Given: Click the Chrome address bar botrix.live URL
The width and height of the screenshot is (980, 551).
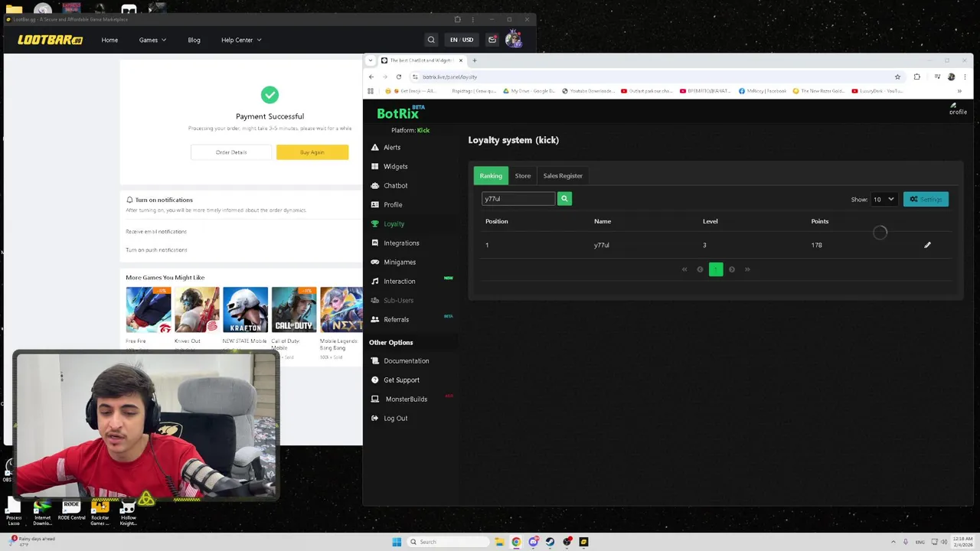Looking at the screenshot, I should pos(450,77).
